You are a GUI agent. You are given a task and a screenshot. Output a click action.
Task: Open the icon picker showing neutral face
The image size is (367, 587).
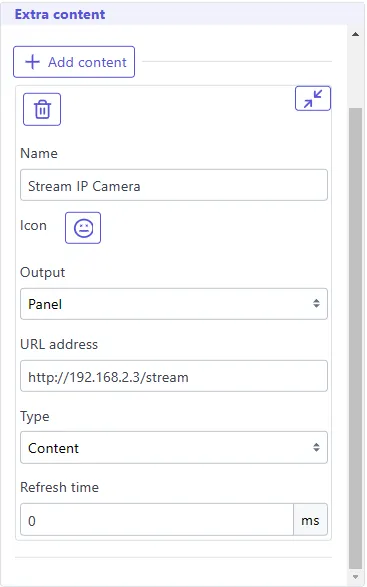[x=83, y=228]
